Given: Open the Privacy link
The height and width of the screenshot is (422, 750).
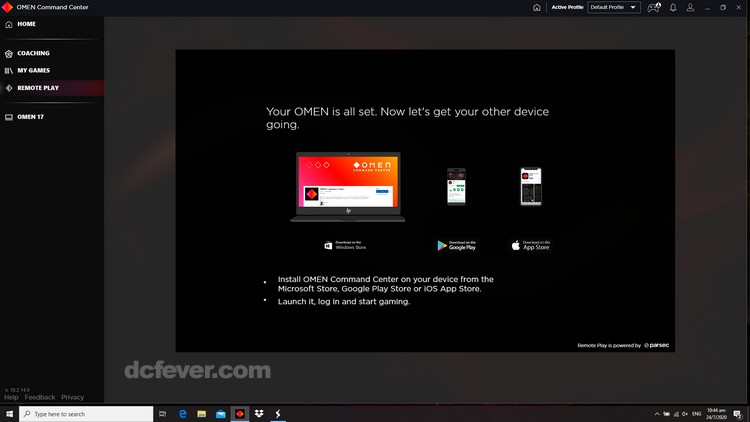Looking at the screenshot, I should pyautogui.click(x=72, y=397).
